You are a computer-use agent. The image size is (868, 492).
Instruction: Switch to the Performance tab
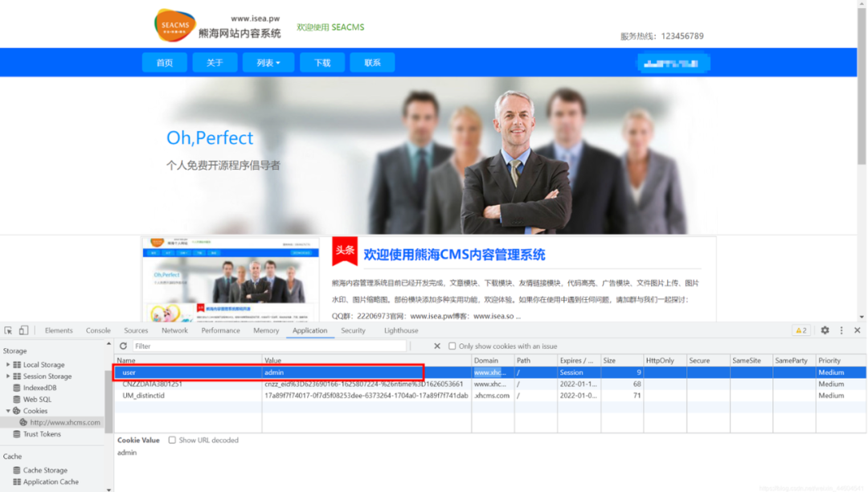(220, 330)
